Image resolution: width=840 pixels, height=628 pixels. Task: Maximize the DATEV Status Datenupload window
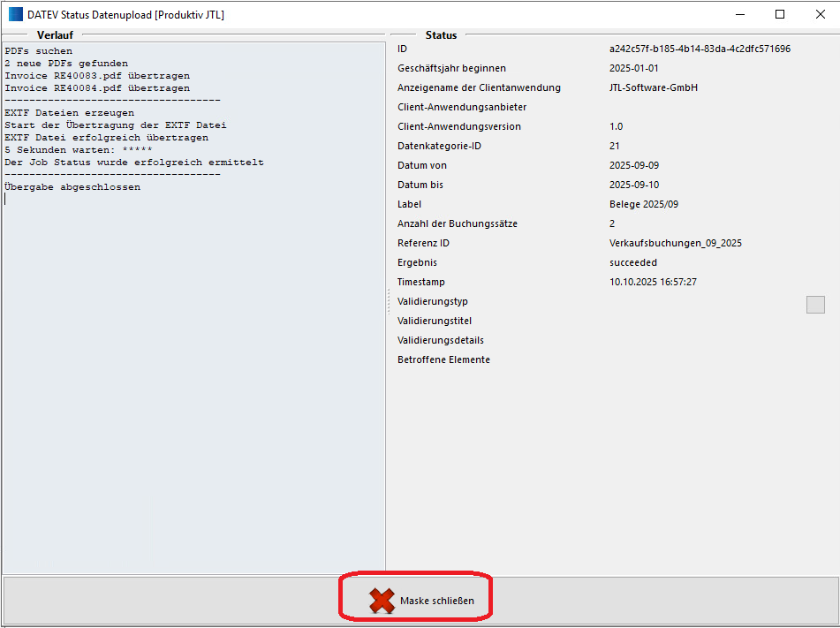coord(779,14)
